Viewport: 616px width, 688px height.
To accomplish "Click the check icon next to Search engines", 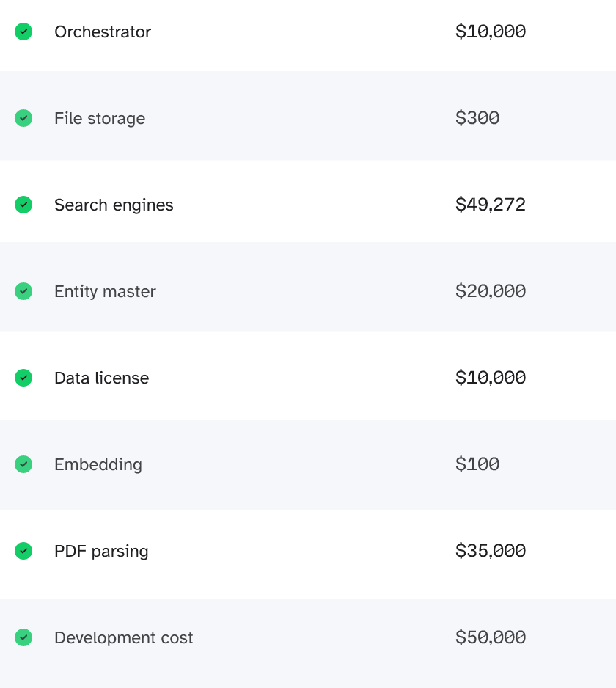I will 23,205.
